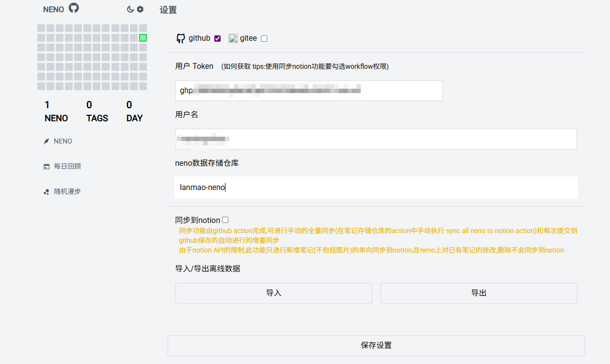Focus the 用户名 input field
This screenshot has height=364, width=610.
pos(376,139)
